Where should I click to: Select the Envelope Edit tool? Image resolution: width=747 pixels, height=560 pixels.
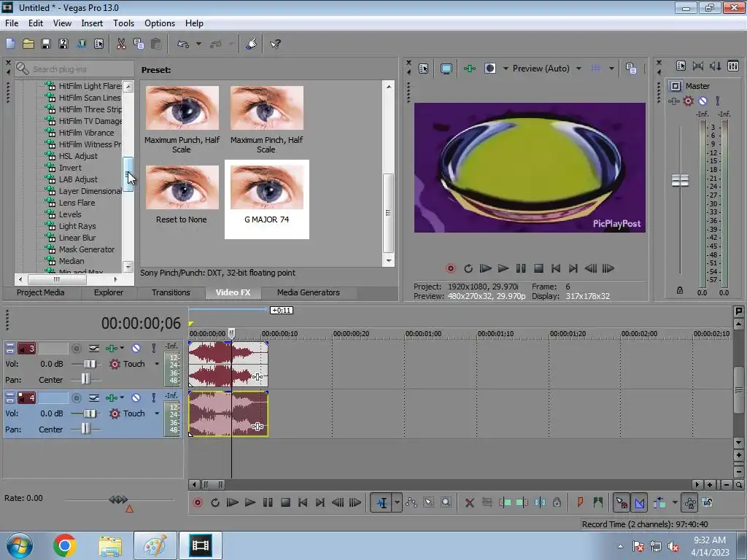[x=411, y=502]
